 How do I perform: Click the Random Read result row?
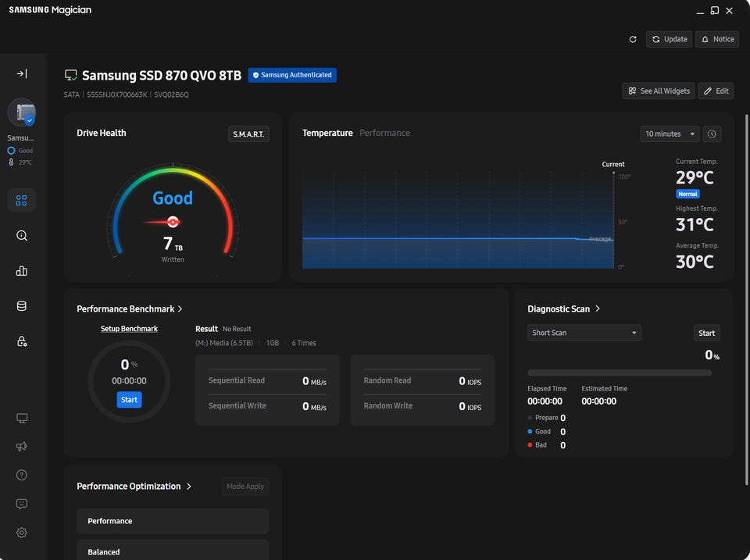(423, 380)
